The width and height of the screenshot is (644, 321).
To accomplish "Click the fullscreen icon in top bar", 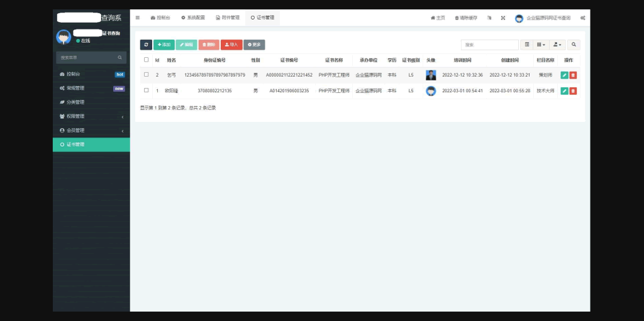I will [x=502, y=18].
